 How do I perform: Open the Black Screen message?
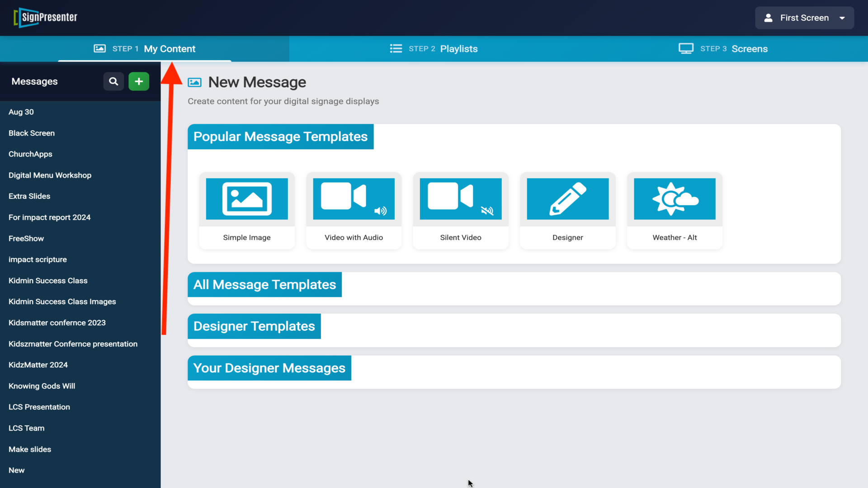(x=32, y=133)
